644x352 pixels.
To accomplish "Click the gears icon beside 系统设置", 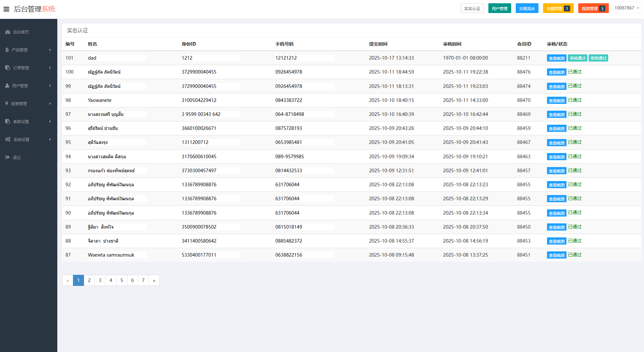I will (x=8, y=139).
